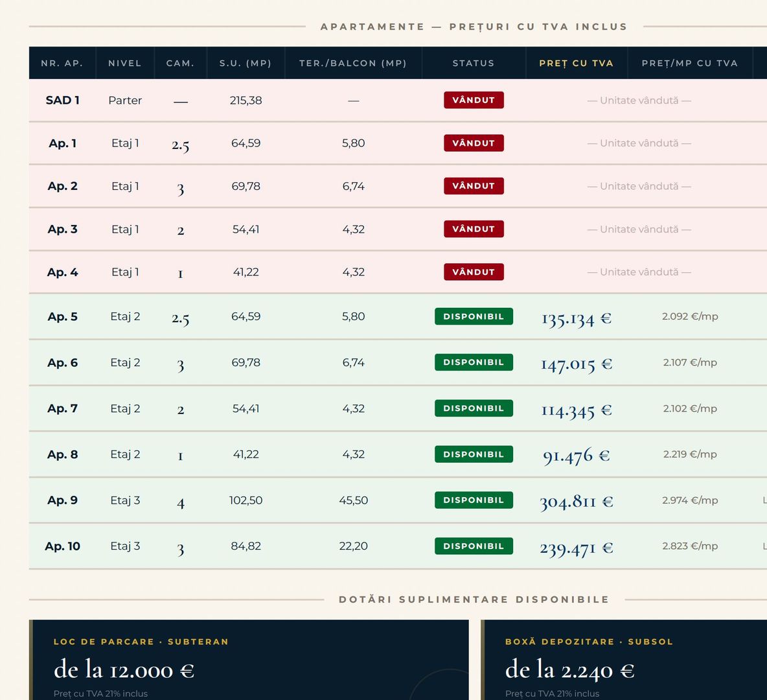Click the VÂNDUT badge for Ap. 3
Image resolution: width=767 pixels, height=700 pixels.
(x=474, y=229)
